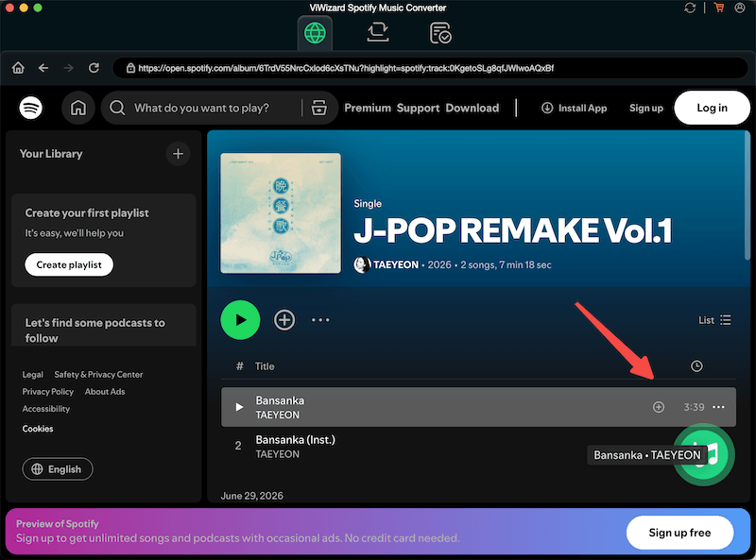The image size is (756, 560).
Task: Open the Premium link
Action: 368,108
